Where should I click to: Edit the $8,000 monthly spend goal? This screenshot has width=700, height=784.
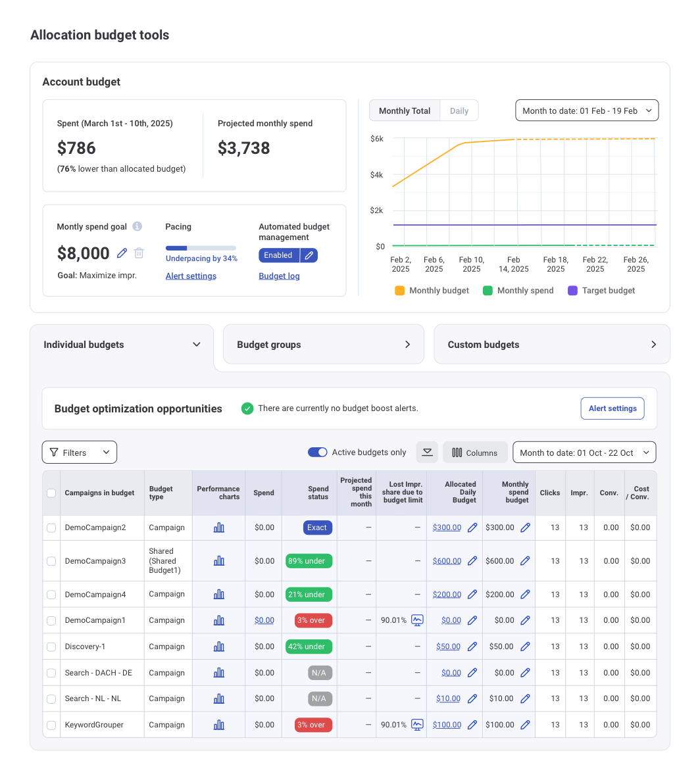pos(122,253)
